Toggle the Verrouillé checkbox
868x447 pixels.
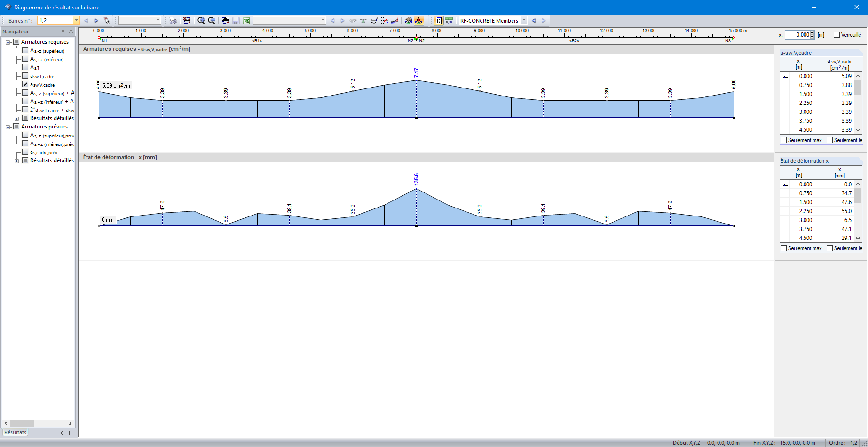(x=836, y=35)
